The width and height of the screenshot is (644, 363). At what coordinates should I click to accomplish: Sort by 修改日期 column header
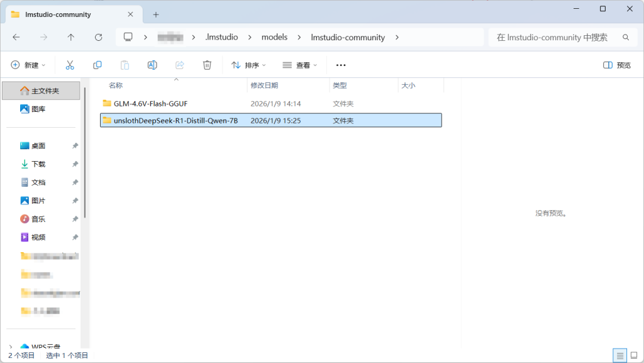click(264, 86)
